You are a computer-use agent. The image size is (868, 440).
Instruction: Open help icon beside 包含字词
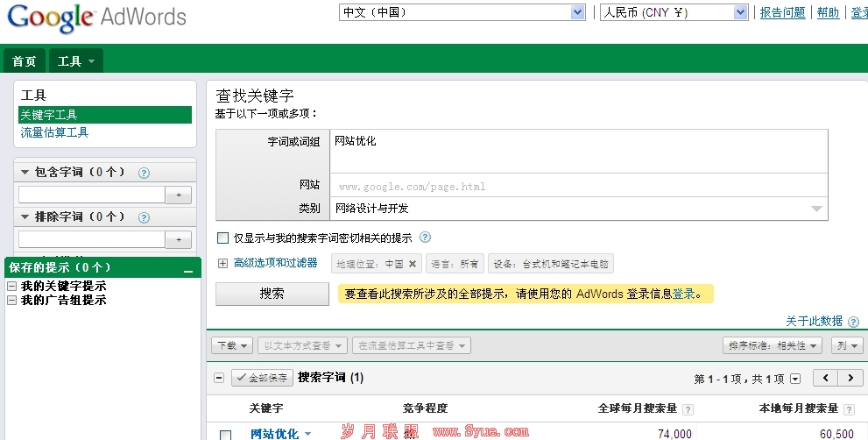(144, 173)
